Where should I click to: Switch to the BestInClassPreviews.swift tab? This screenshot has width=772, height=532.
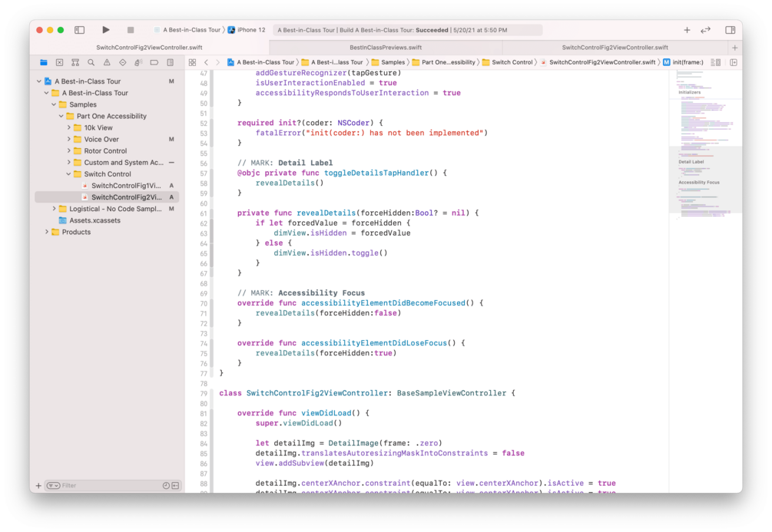(386, 48)
